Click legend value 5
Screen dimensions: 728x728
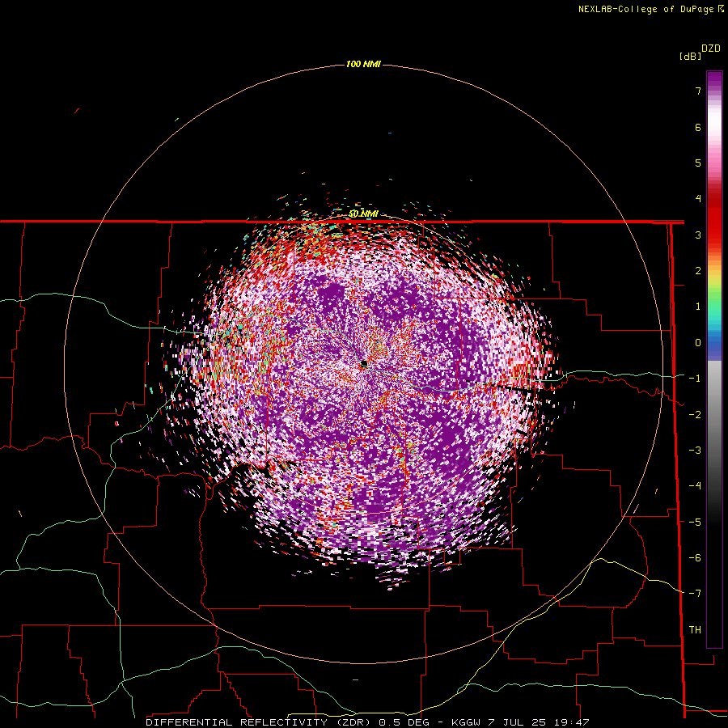point(698,163)
